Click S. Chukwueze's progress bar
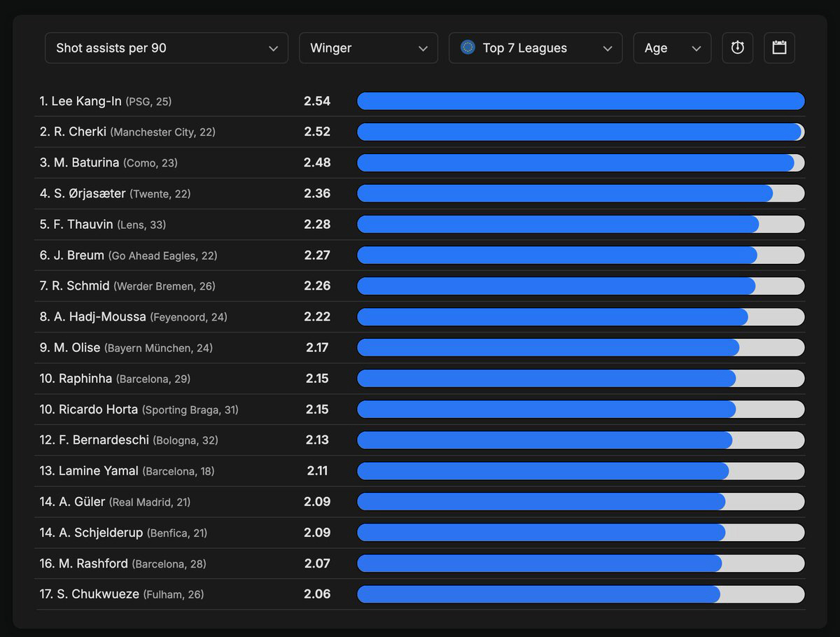Image resolution: width=840 pixels, height=637 pixels. click(538, 594)
